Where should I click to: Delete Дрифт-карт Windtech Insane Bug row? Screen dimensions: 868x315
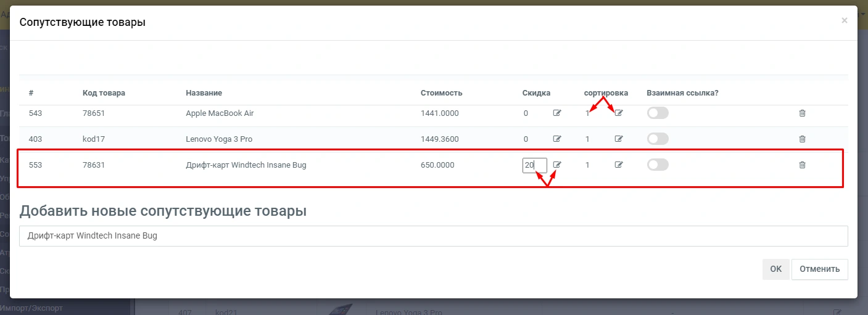point(802,165)
